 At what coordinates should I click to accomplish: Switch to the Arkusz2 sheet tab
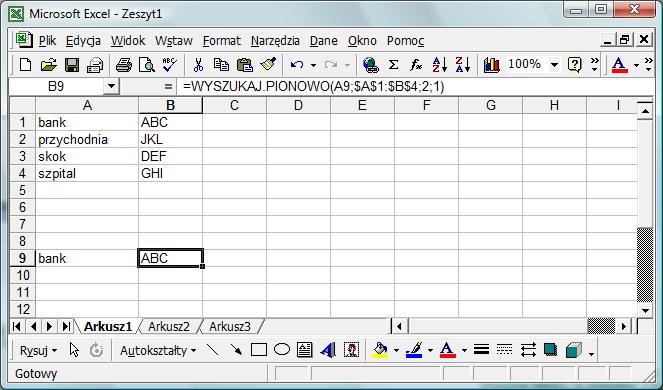point(169,326)
